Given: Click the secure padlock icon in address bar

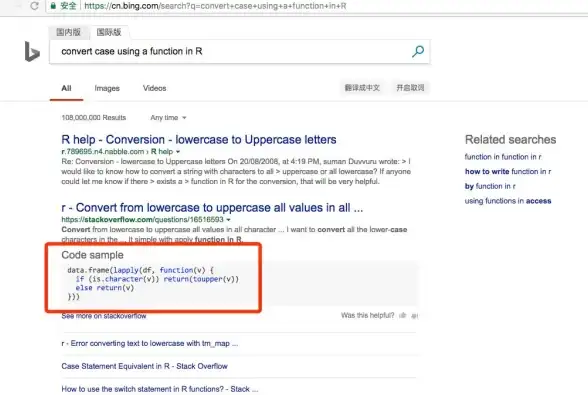Looking at the screenshot, I should click(x=53, y=6).
